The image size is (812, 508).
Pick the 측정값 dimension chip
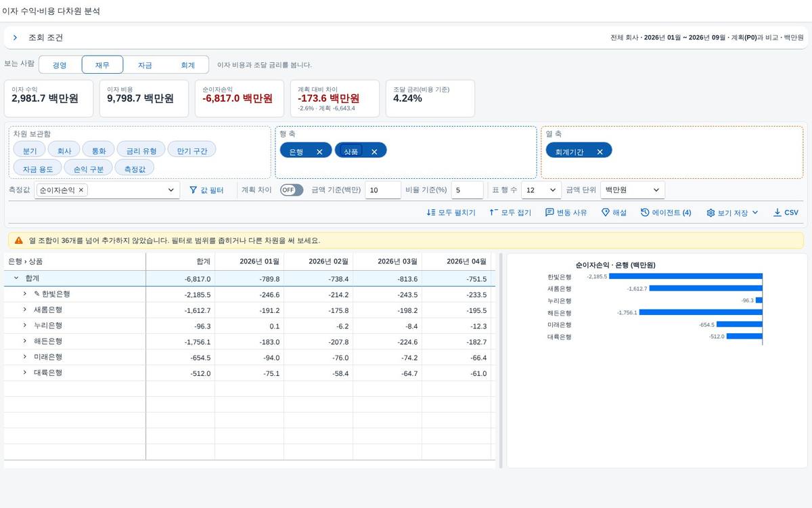[x=135, y=169]
